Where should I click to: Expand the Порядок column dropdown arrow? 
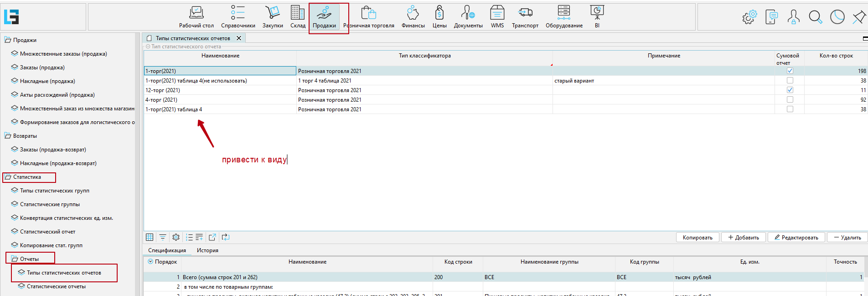tap(150, 262)
